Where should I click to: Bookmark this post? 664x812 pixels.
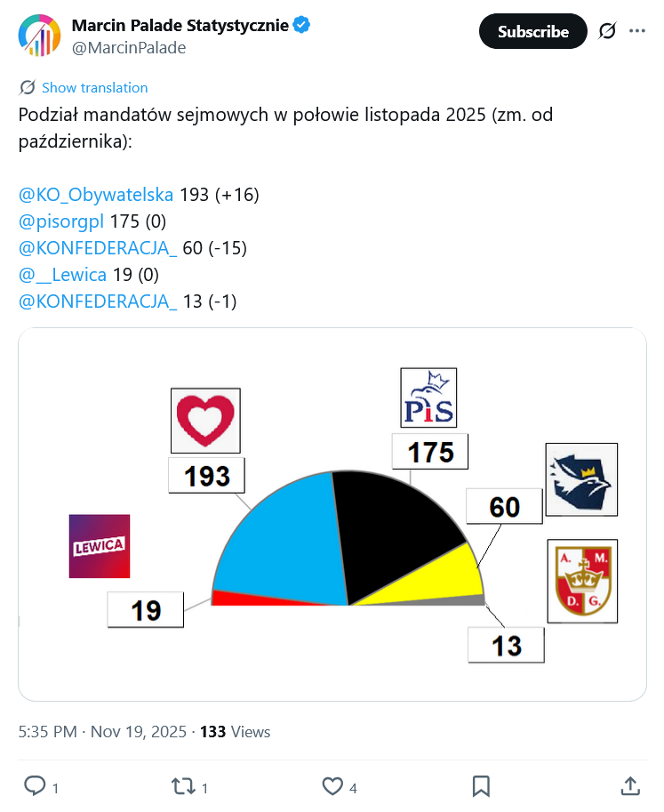(481, 786)
